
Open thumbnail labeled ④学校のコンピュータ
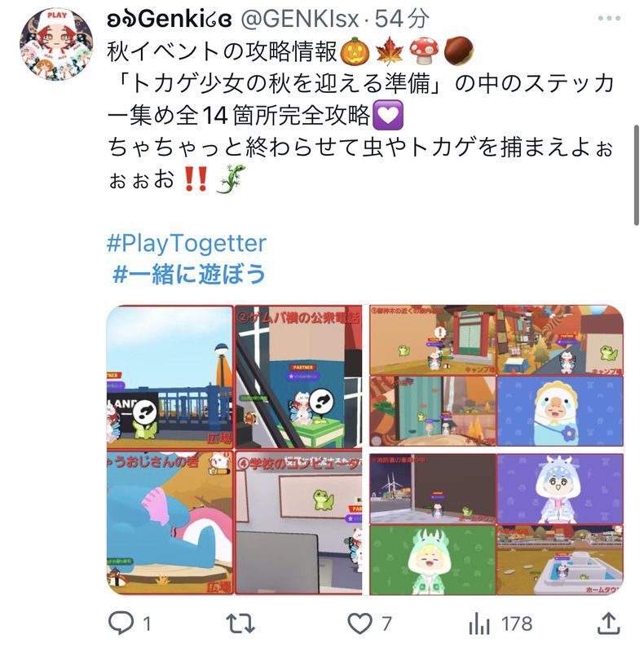(x=298, y=522)
